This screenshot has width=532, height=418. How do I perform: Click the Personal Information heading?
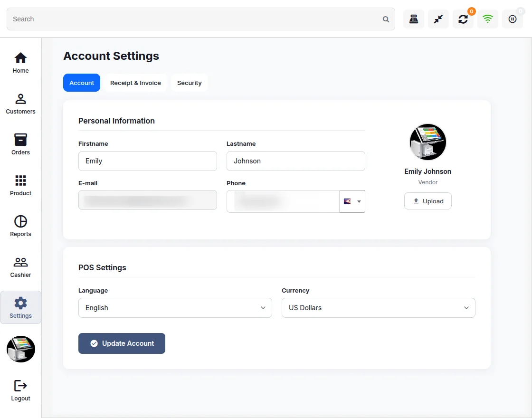[x=116, y=121]
